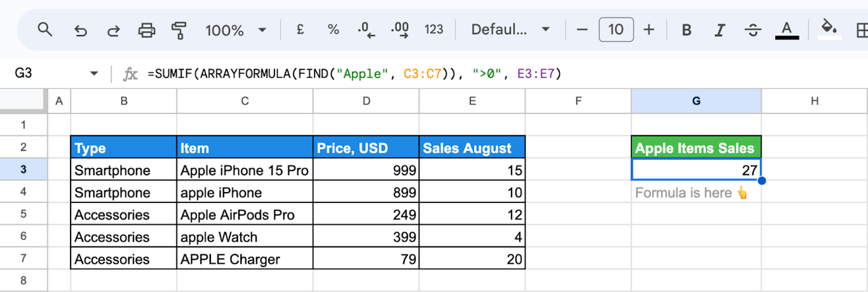
Task: Click the font size field showing 10
Action: point(616,30)
